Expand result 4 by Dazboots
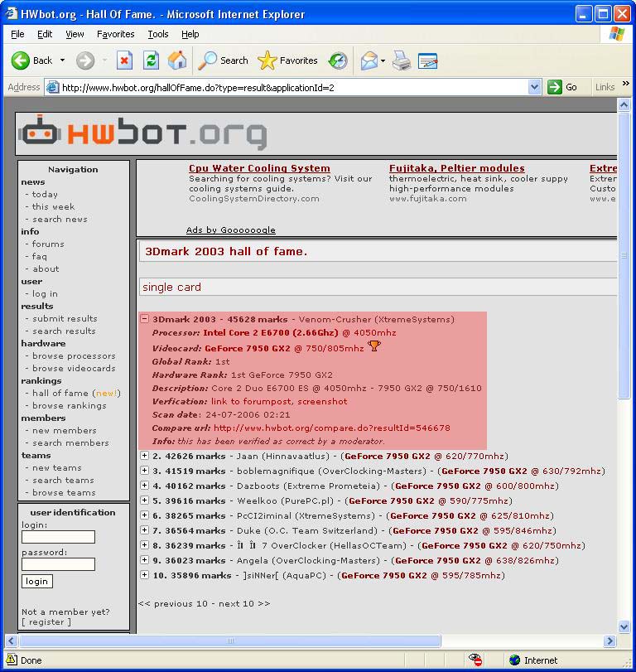636x672 pixels. pos(145,486)
